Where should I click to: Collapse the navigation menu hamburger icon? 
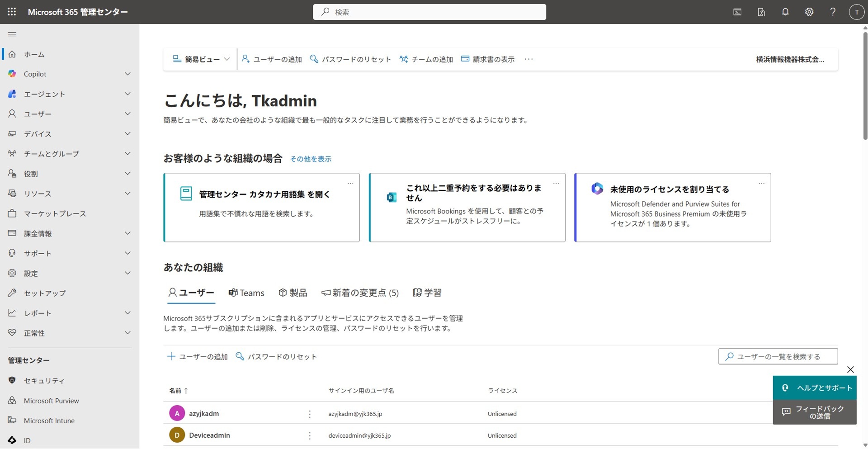(x=12, y=34)
